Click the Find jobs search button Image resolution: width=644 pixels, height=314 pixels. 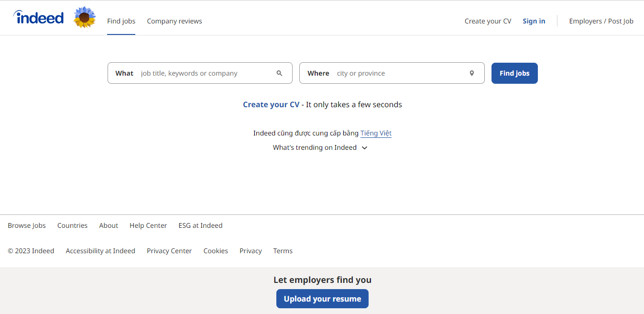514,73
